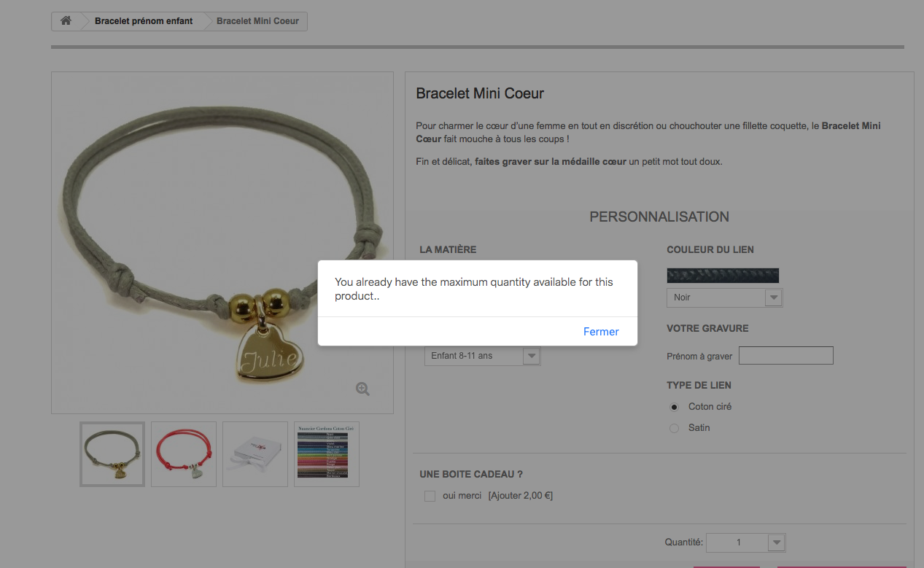Select the Coton ciré radio button
924x568 pixels.
click(x=674, y=407)
